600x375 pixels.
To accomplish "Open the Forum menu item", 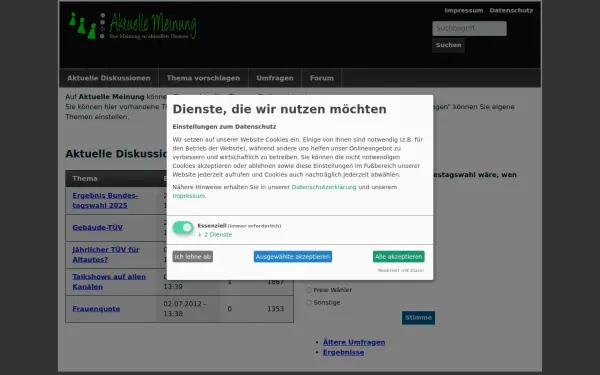I will point(322,78).
